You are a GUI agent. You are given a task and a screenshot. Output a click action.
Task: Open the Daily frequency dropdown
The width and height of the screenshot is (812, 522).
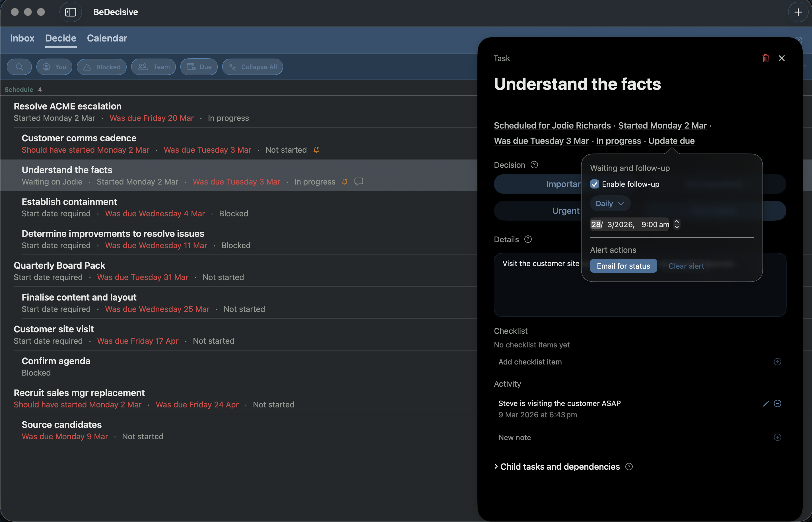tap(610, 203)
